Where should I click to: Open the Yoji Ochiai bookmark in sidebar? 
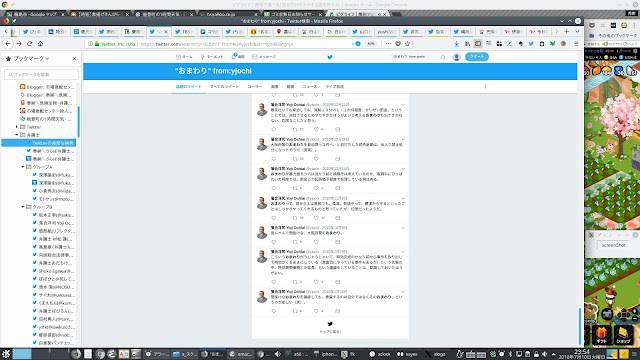(53, 223)
